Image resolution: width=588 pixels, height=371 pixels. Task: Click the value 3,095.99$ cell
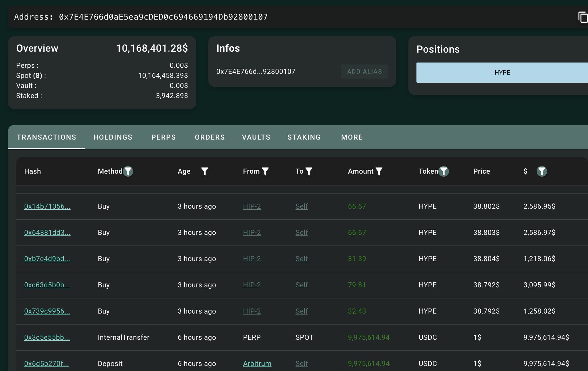(x=539, y=285)
